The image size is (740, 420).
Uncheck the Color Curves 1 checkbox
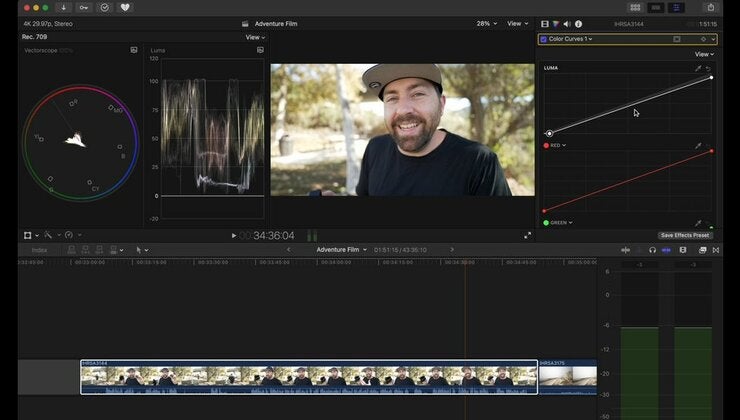click(x=543, y=39)
